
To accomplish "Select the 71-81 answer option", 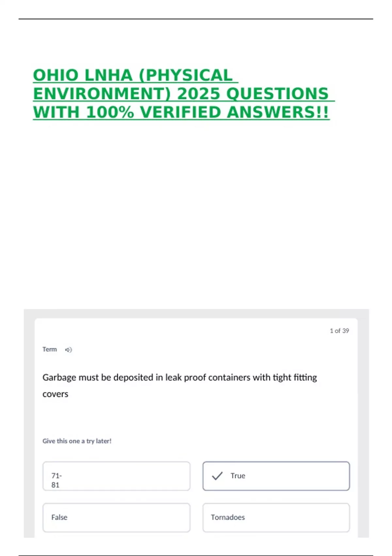I will [x=116, y=476].
